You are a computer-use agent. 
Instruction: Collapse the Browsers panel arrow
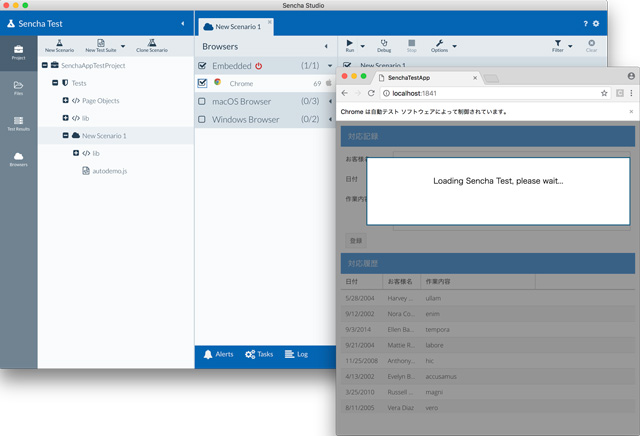[326, 47]
